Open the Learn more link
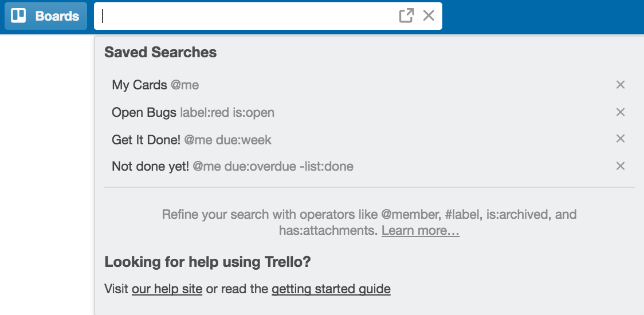The image size is (644, 315). pos(421,231)
